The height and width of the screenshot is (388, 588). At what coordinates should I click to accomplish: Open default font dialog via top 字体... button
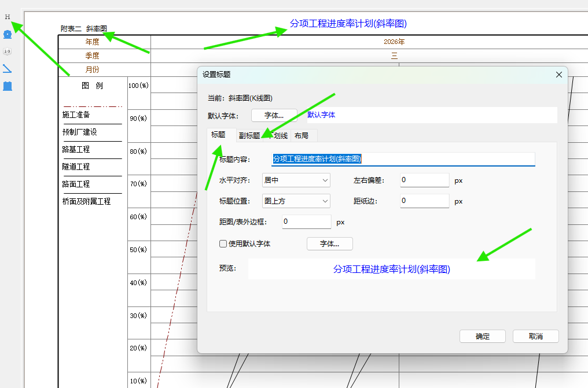(274, 115)
